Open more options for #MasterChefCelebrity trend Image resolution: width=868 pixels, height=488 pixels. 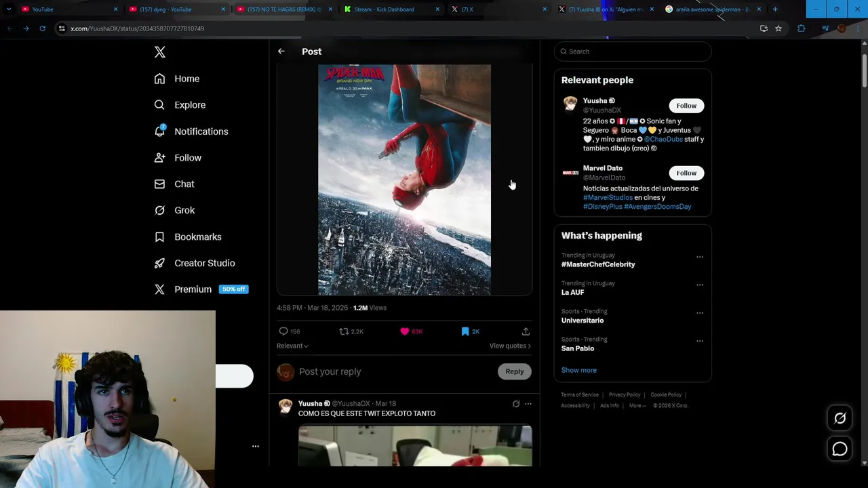click(700, 257)
